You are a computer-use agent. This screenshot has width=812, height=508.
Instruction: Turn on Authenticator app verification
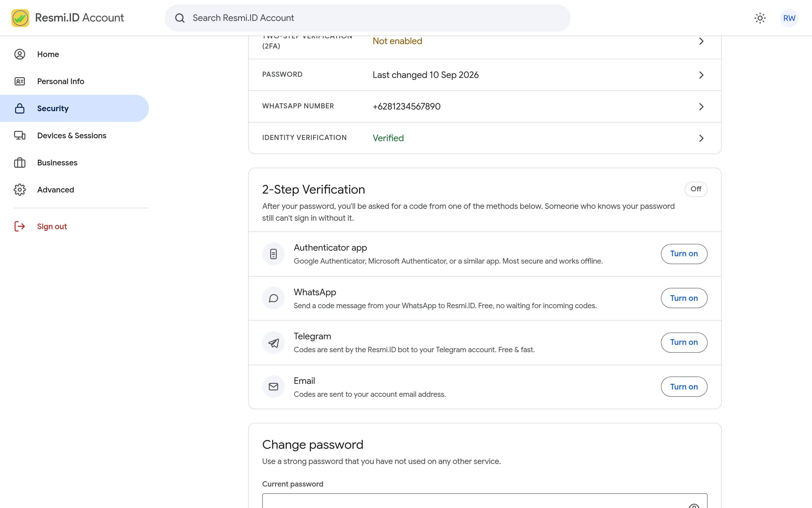[x=684, y=254]
